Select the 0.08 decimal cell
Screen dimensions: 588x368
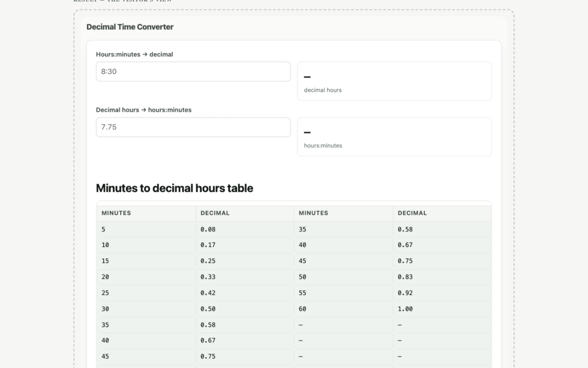[245, 229]
